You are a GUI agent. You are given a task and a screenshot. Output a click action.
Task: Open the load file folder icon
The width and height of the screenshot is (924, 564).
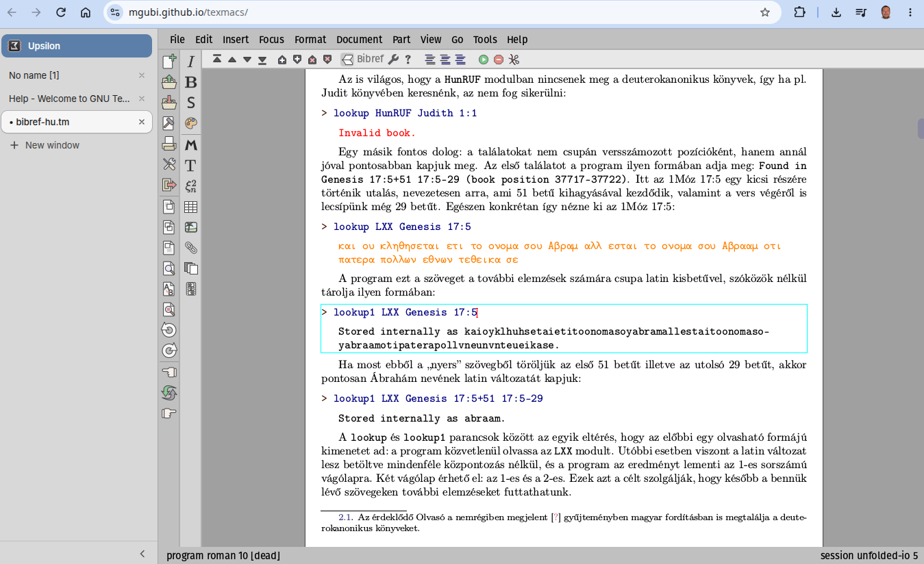pos(169,82)
